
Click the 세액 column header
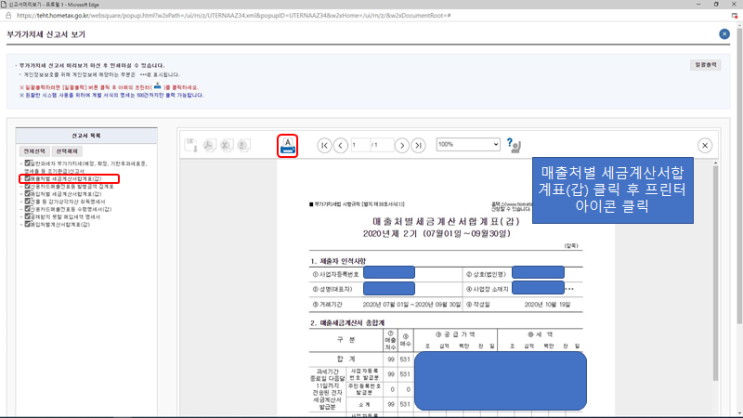coord(540,335)
